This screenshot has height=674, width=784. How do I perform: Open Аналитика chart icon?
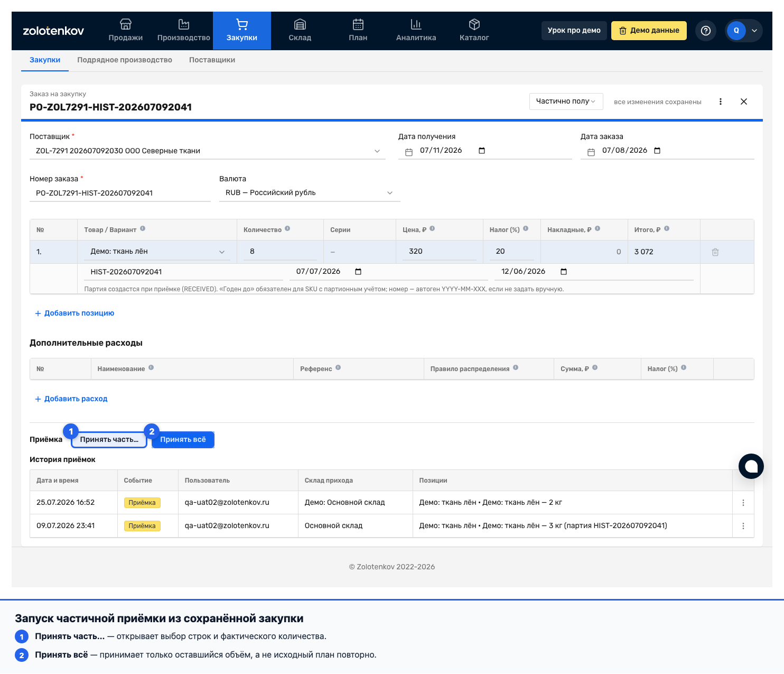[x=416, y=24]
